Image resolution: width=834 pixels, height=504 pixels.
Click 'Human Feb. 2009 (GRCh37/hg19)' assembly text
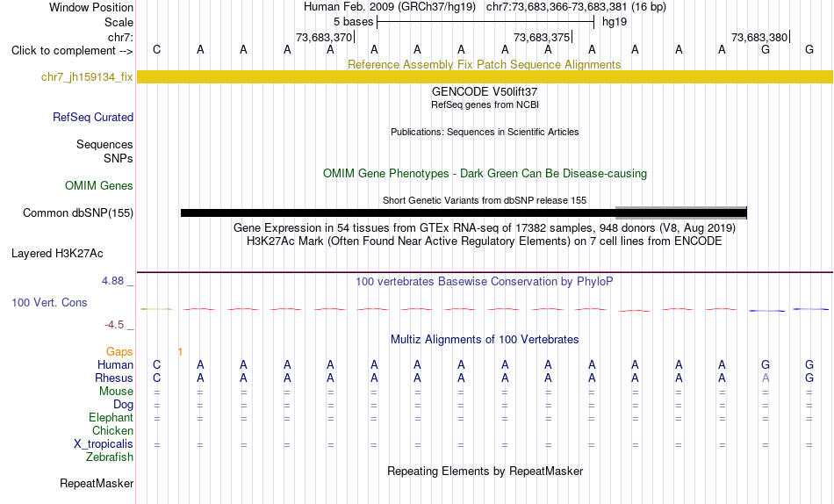pyautogui.click(x=391, y=7)
